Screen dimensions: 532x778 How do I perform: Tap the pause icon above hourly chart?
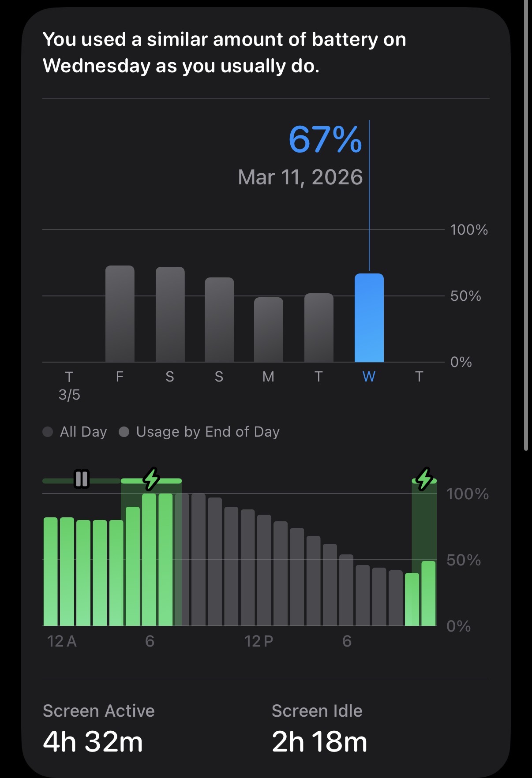(82, 479)
